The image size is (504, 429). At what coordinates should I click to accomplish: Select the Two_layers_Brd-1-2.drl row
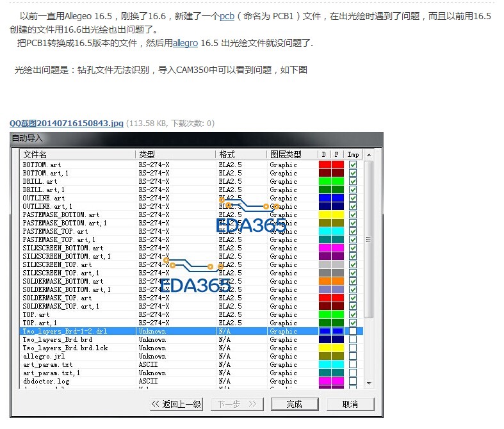(x=191, y=331)
